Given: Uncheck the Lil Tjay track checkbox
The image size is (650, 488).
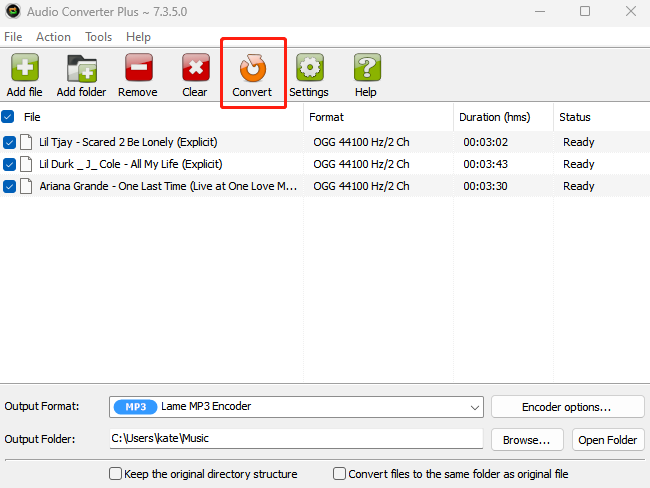Looking at the screenshot, I should (x=9, y=142).
